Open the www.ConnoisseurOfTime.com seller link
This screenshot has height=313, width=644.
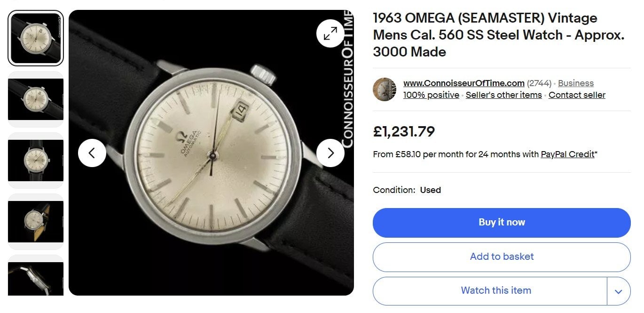463,83
